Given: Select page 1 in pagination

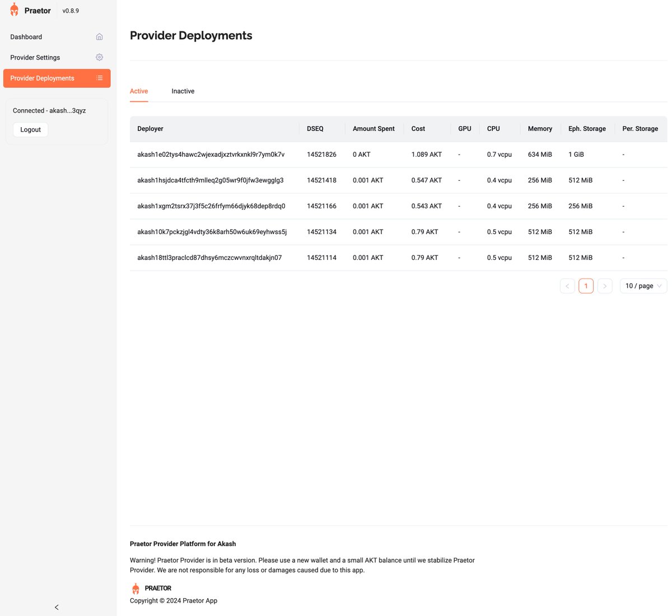Looking at the screenshot, I should coord(586,286).
